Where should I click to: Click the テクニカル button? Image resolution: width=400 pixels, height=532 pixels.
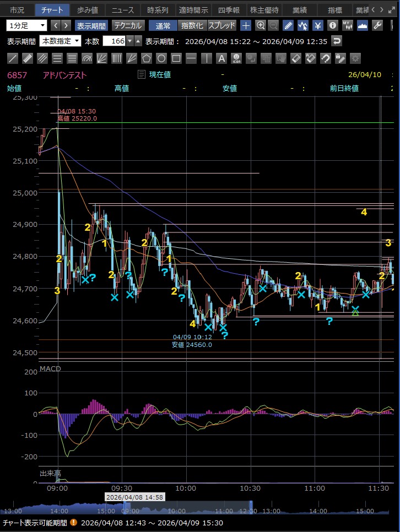pyautogui.click(x=128, y=25)
